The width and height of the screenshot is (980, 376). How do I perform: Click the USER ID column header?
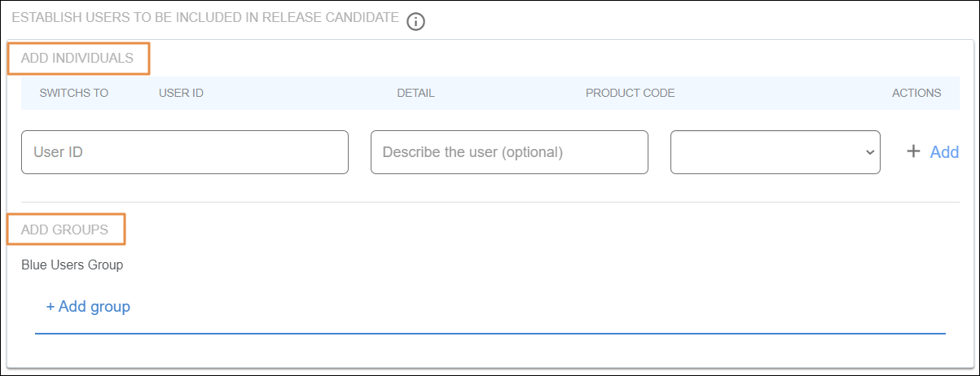[181, 93]
